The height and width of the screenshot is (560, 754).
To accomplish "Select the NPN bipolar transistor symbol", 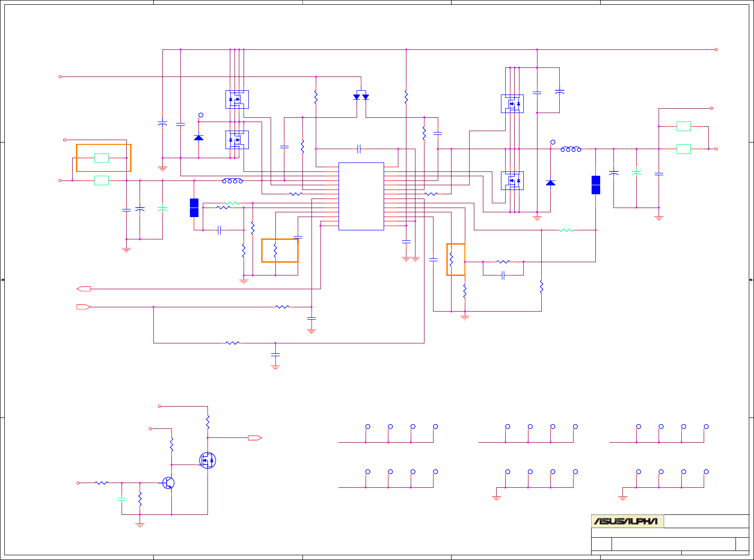I will point(168,483).
